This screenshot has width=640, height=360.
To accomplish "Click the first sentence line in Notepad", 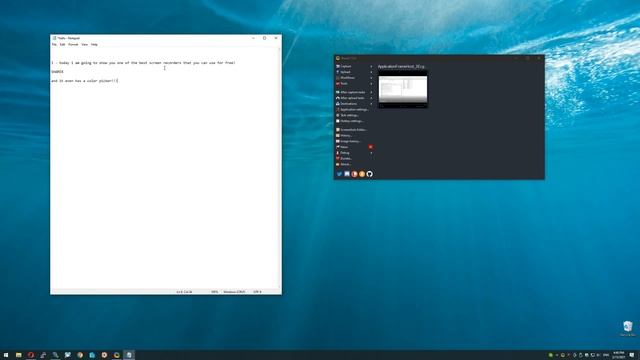I will (143, 63).
